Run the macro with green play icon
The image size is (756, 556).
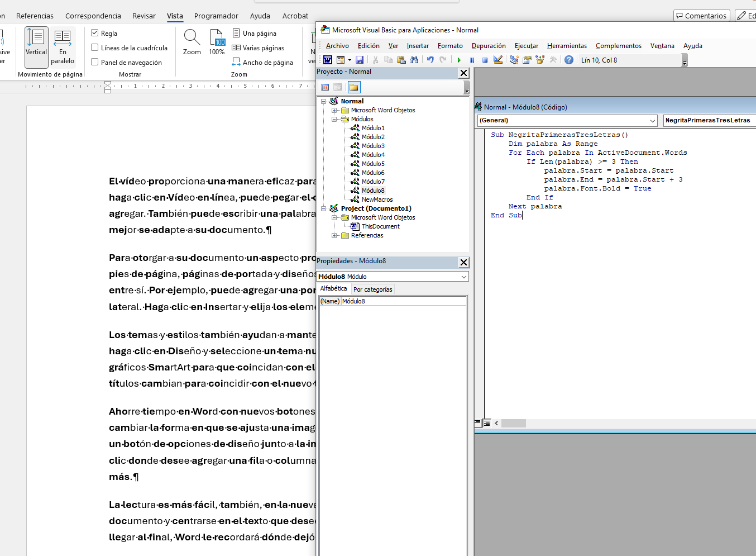tap(459, 60)
